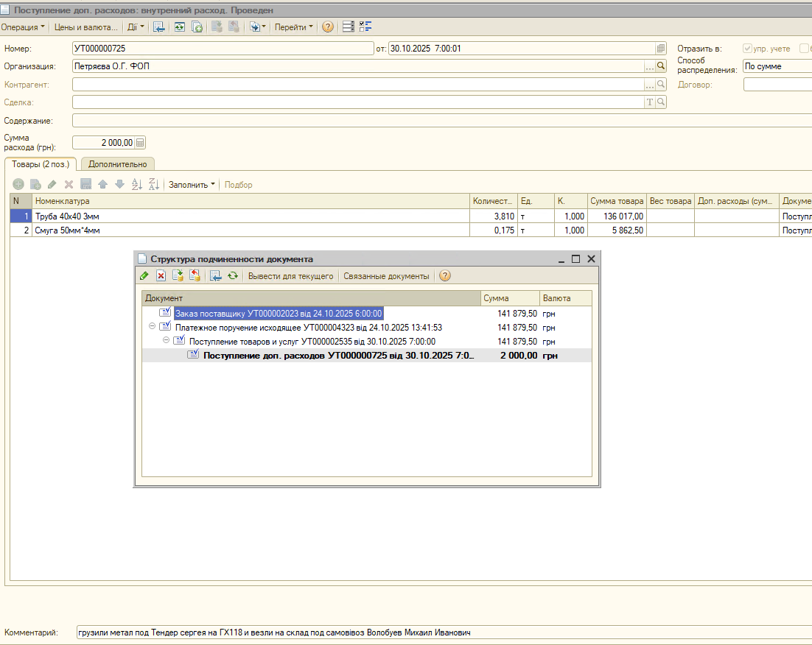
Task: Open calculator icon beside Сумма расхода field
Action: click(x=140, y=142)
